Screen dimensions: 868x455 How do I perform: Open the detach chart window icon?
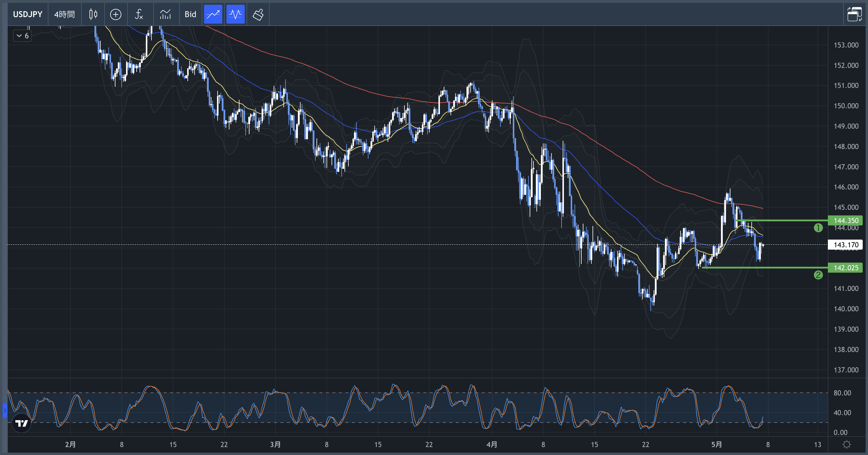point(854,14)
